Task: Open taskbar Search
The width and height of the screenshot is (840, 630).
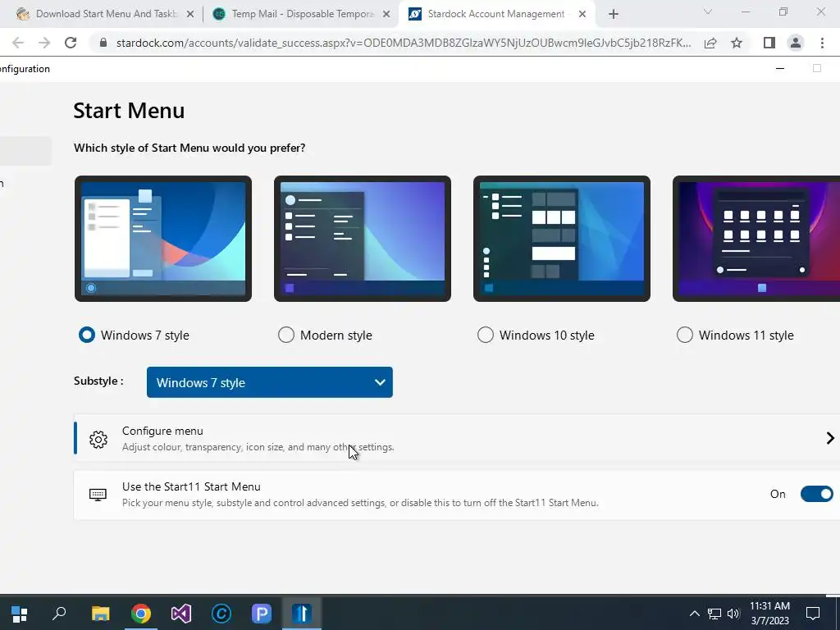Action: click(59, 614)
